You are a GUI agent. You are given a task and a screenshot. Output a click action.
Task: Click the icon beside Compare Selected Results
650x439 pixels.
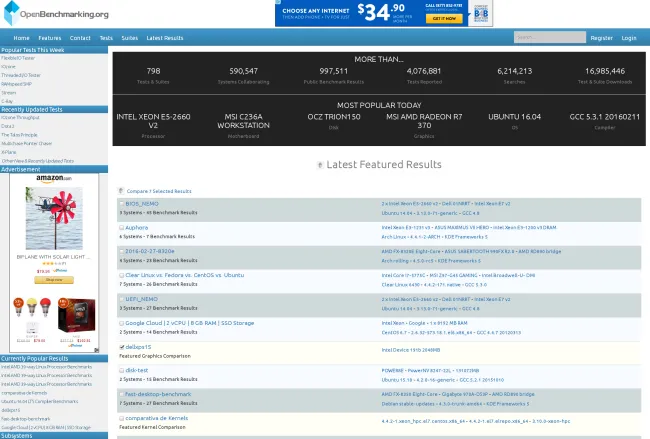(121, 191)
